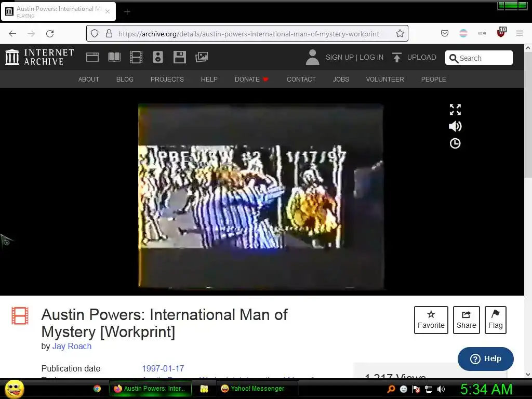Open the PROJECTS menu item
Viewport: 532px width, 399px height.
[x=167, y=79]
